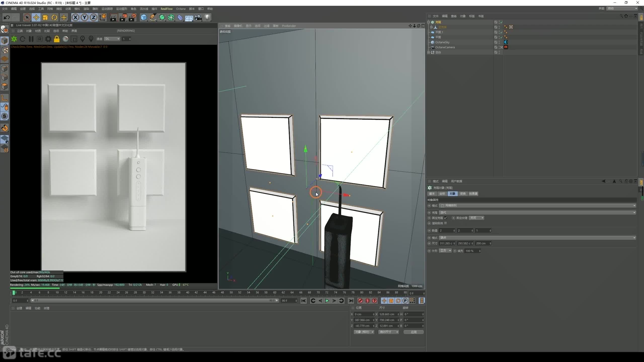The width and height of the screenshot is (644, 362).
Task: Open the 端点 mode dropdown
Action: (538, 238)
